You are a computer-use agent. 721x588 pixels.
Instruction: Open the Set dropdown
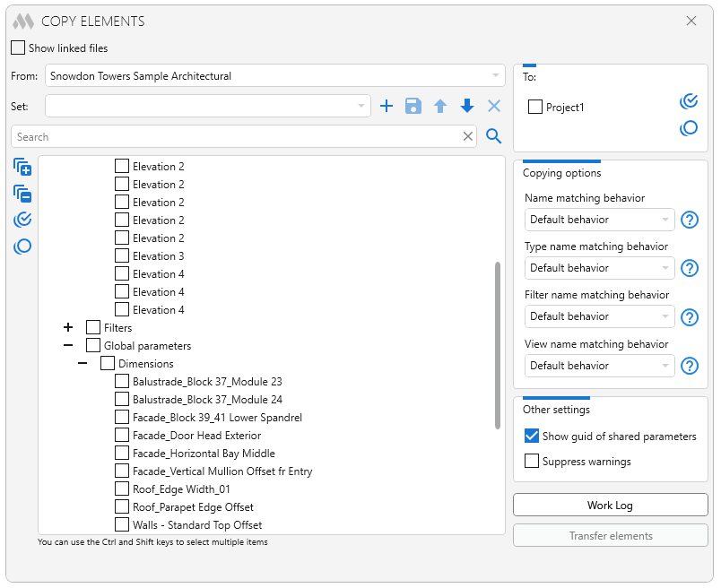tap(208, 106)
